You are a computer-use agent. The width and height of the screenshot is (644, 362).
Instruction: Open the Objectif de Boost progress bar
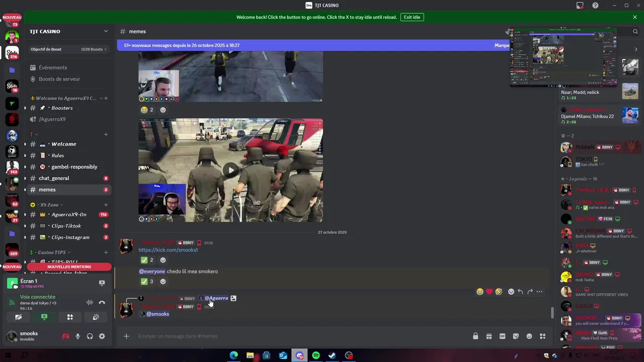click(x=69, y=49)
